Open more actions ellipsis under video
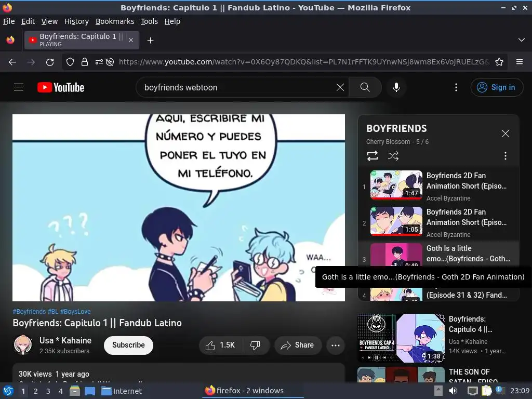Image resolution: width=532 pixels, height=399 pixels. [x=335, y=345]
